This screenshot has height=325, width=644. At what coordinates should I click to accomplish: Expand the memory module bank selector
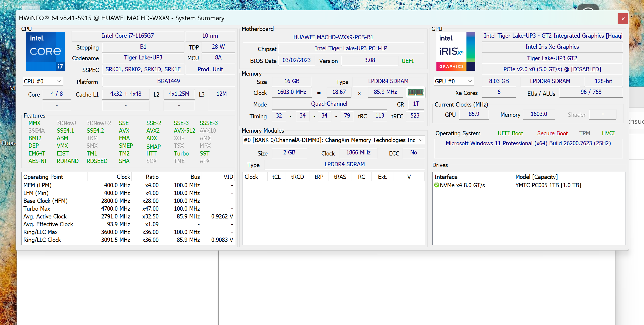[x=334, y=140]
